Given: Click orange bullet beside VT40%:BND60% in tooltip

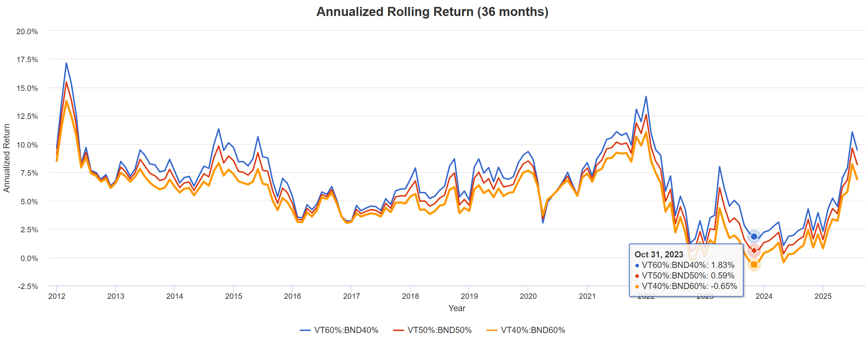Looking at the screenshot, I should point(637,286).
